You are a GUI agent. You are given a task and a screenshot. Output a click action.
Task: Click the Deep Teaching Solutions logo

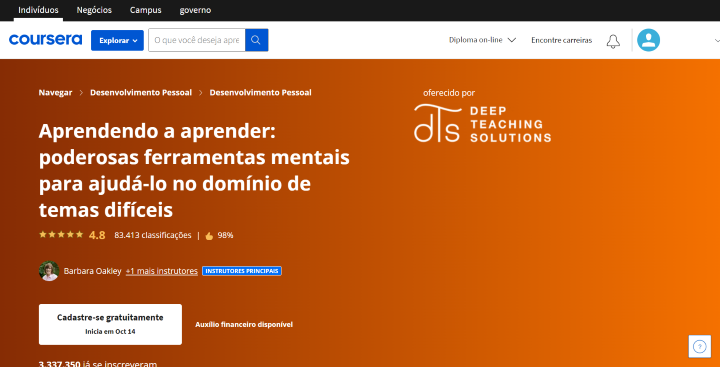482,124
